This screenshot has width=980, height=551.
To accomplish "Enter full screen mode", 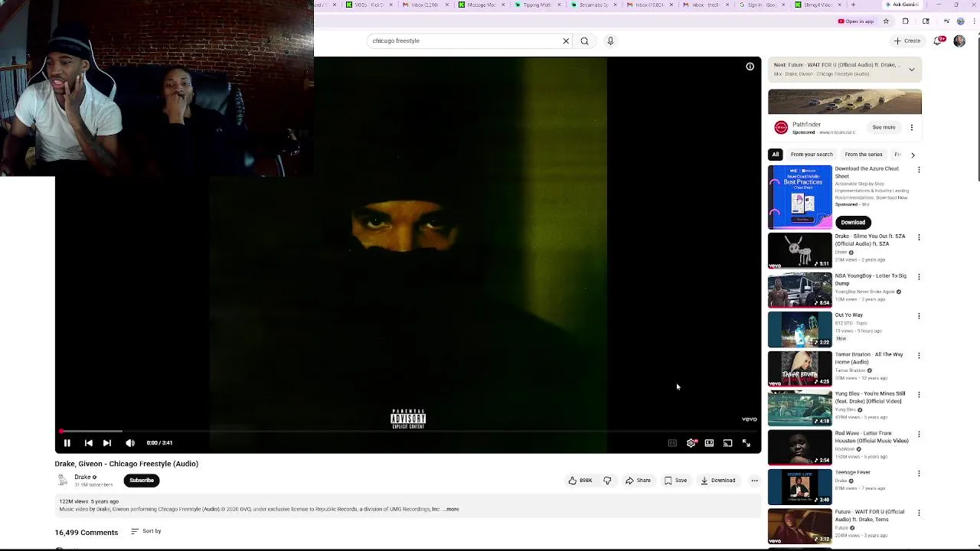I will [746, 443].
